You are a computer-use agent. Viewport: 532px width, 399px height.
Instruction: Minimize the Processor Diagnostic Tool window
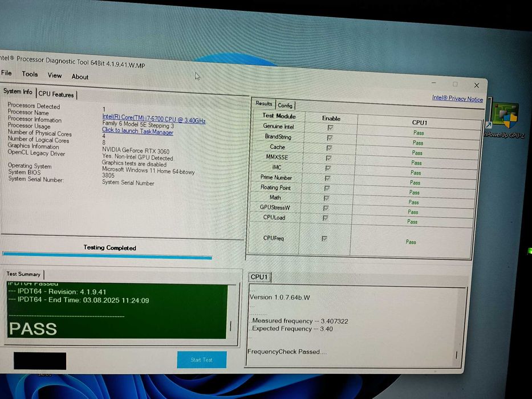click(434, 83)
